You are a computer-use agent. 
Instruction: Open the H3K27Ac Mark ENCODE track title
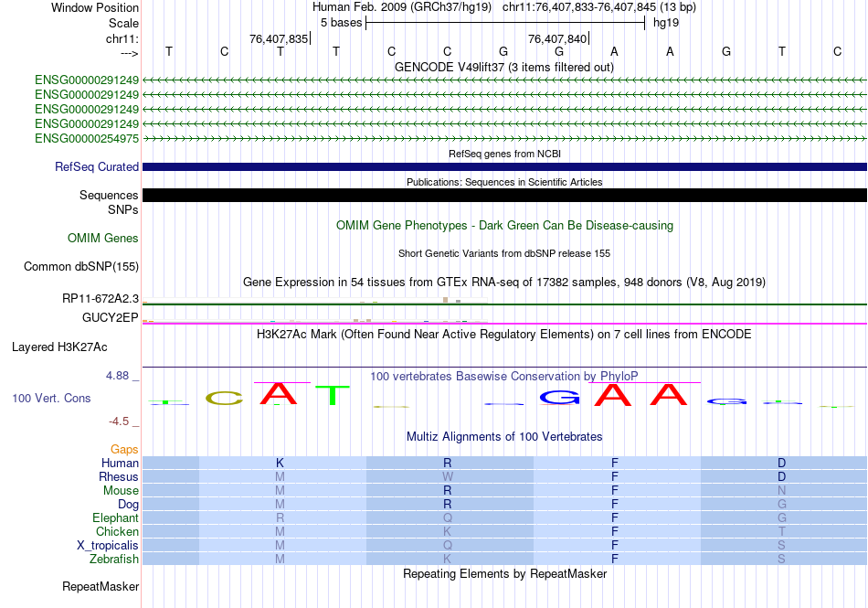coord(504,334)
